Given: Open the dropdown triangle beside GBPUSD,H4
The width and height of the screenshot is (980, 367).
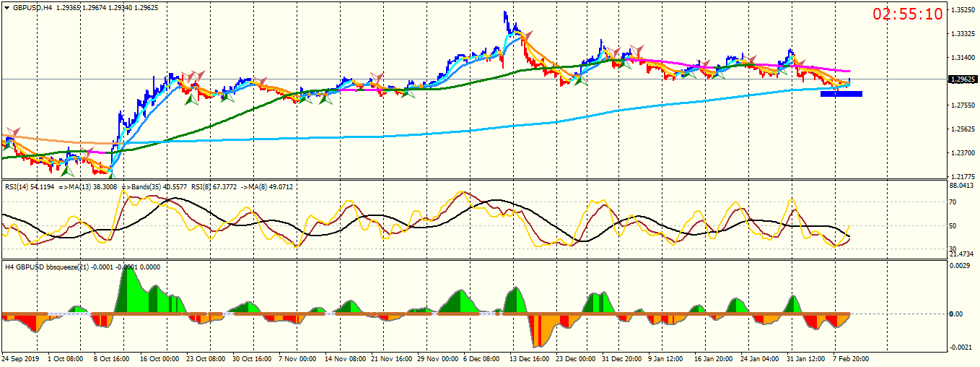Looking at the screenshot, I should (x=6, y=7).
